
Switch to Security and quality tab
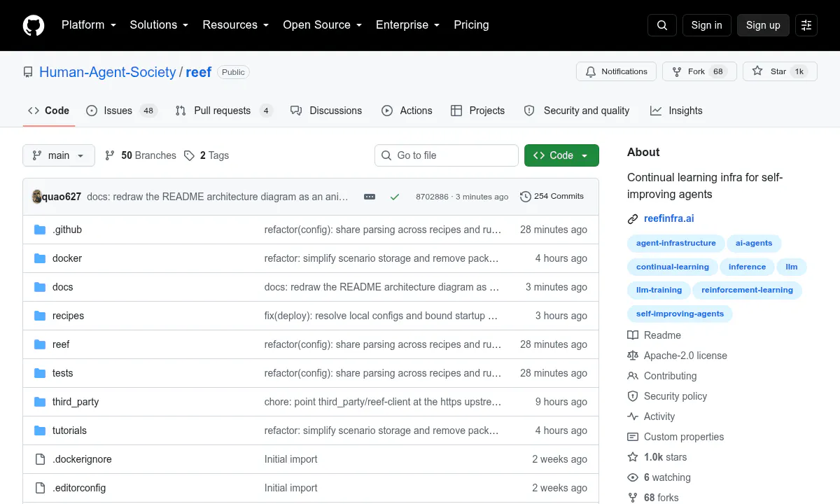(577, 111)
